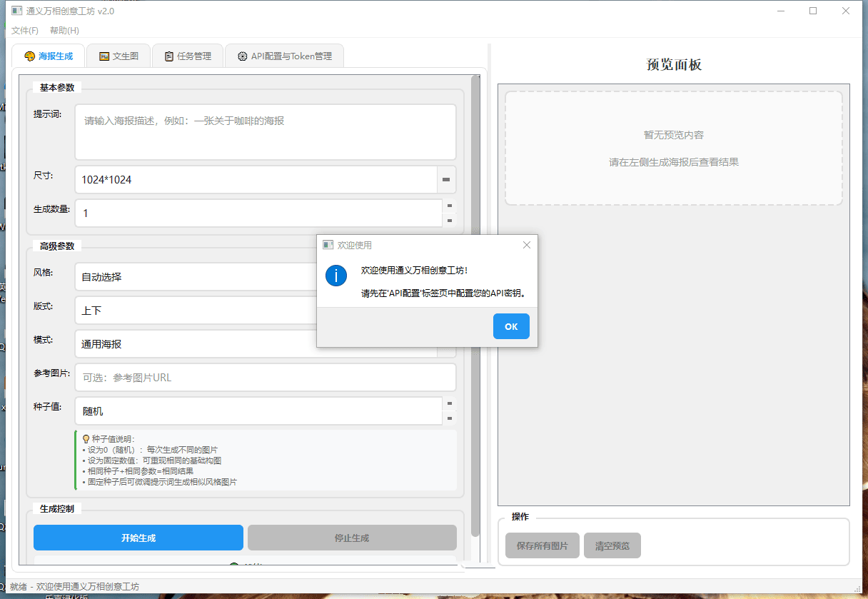Open the 文件(F) menu
868x599 pixels.
pos(25,31)
